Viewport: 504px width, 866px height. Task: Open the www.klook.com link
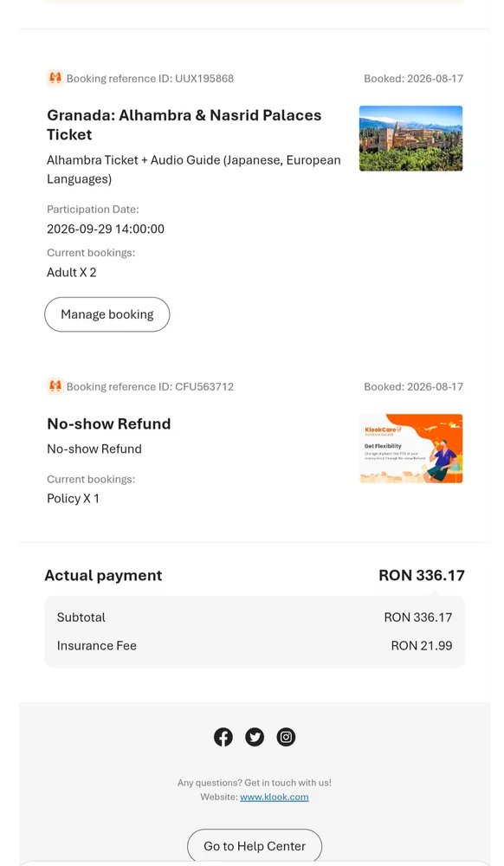(x=275, y=797)
